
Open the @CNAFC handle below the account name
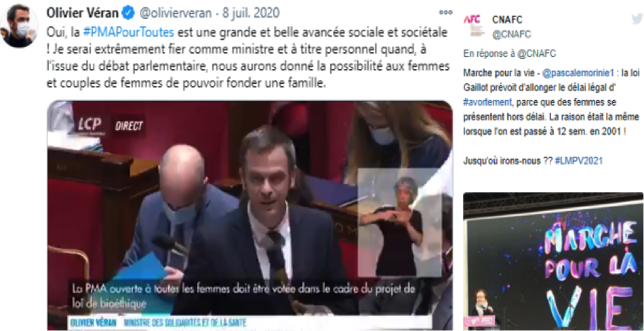(x=511, y=34)
